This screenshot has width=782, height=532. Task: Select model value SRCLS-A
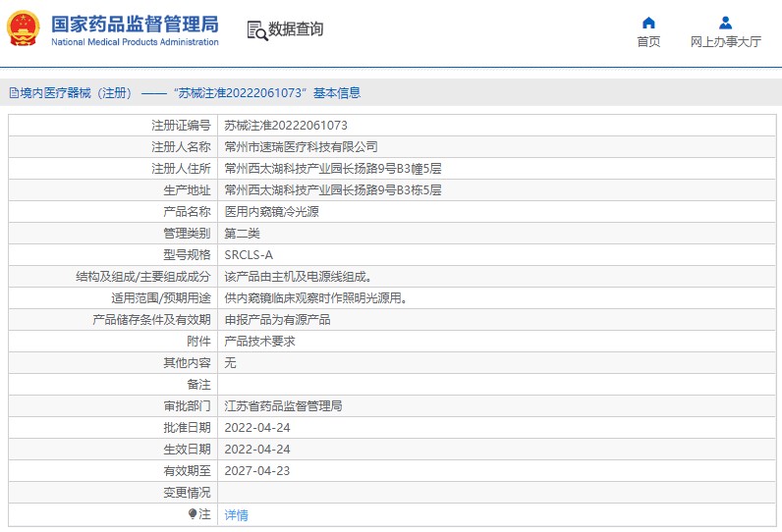pos(249,255)
